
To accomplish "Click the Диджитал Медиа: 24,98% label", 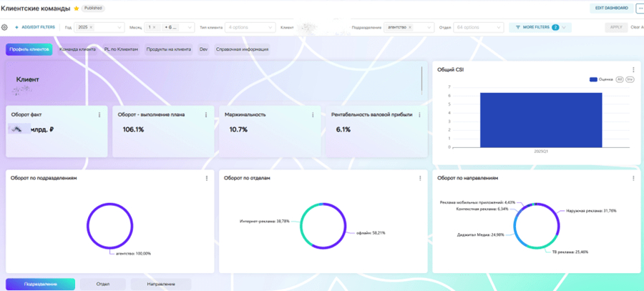I will [481, 235].
